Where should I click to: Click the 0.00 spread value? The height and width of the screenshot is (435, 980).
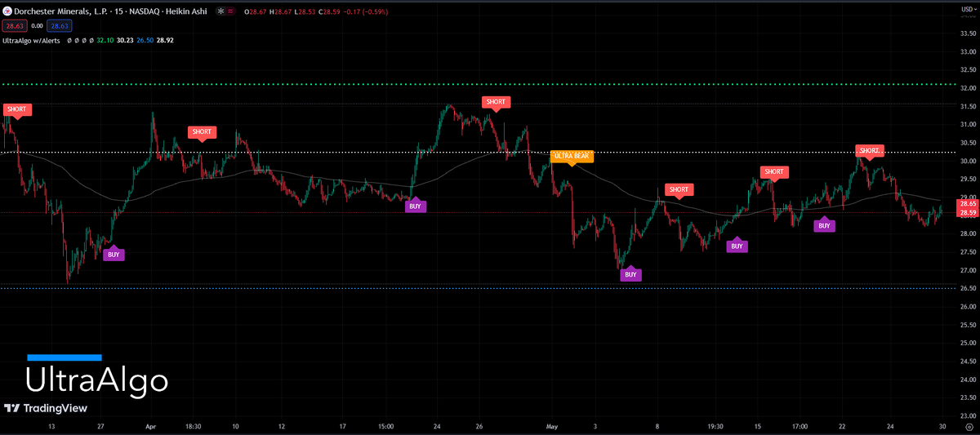click(37, 26)
